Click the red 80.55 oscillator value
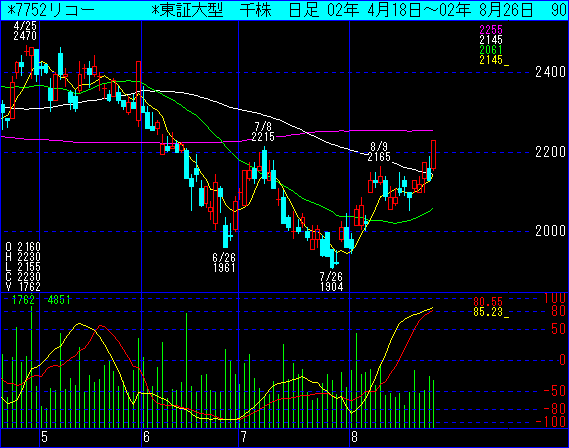The image size is (569, 448). (488, 301)
